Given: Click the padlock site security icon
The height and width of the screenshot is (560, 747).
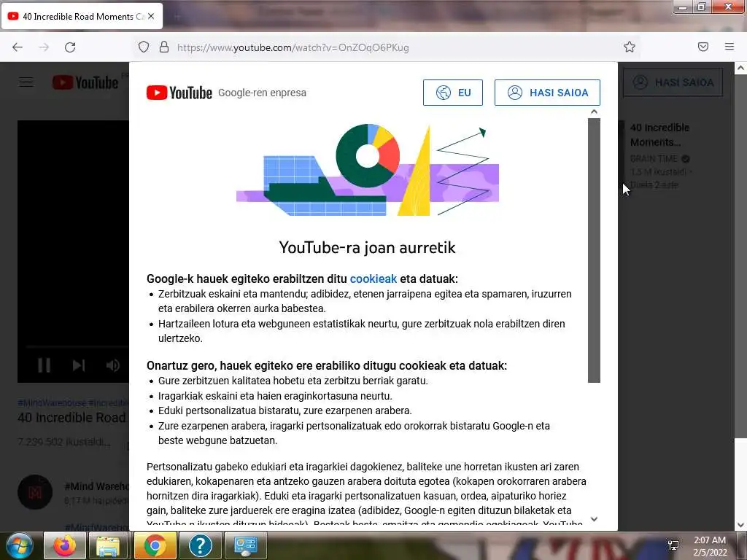Looking at the screenshot, I should point(164,47).
